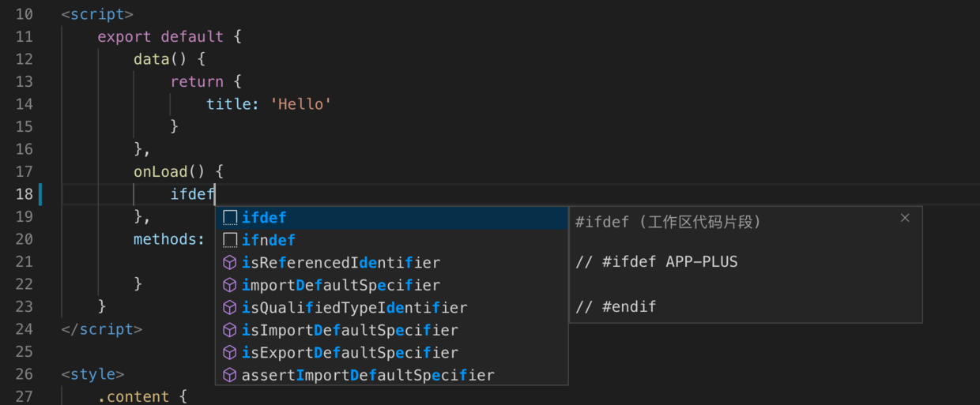Click the cube icon next to isExportDefaultSpecifier

pos(230,352)
